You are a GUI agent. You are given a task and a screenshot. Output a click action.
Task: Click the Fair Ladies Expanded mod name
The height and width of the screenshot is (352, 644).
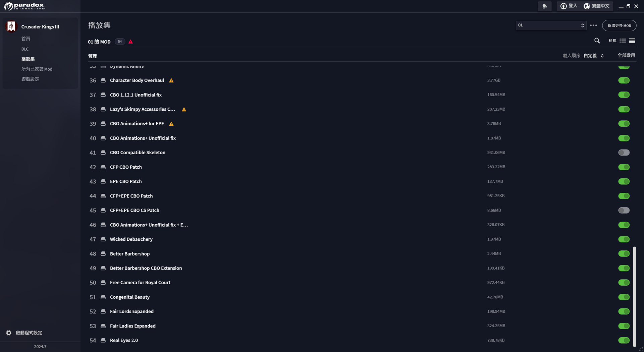pyautogui.click(x=133, y=326)
